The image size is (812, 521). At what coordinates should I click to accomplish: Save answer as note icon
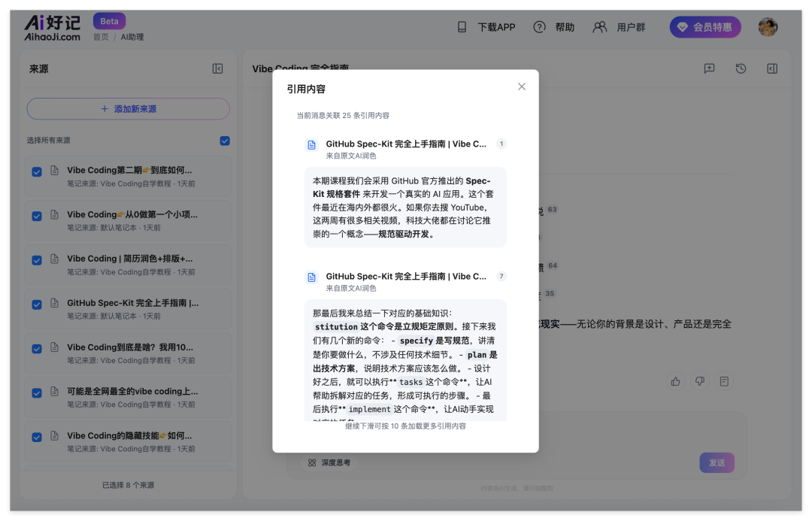(x=724, y=382)
